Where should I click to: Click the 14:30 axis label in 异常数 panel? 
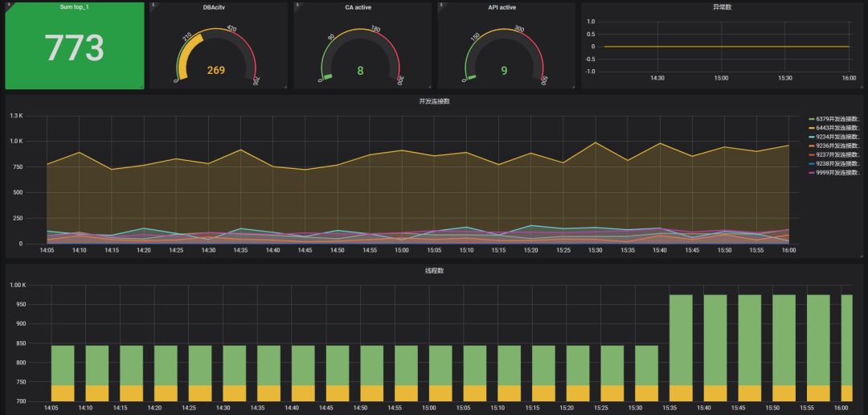coord(657,78)
